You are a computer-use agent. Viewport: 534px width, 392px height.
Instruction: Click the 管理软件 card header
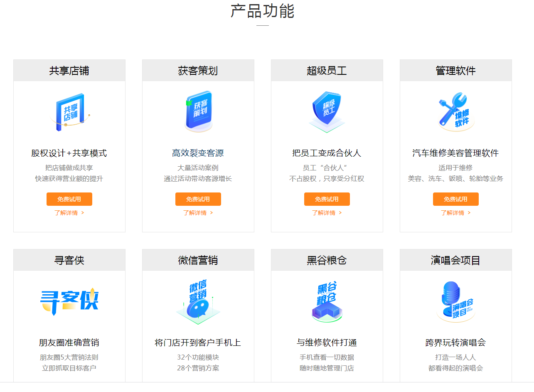point(456,71)
